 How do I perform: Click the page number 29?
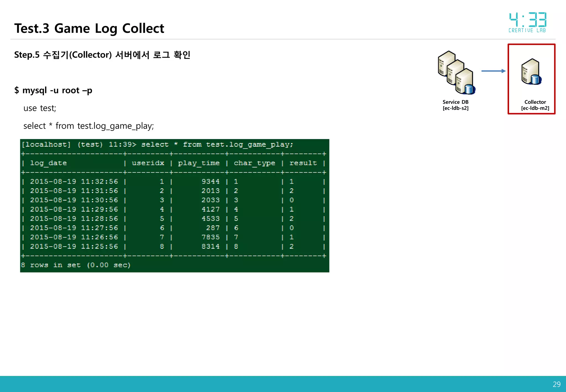[556, 384]
